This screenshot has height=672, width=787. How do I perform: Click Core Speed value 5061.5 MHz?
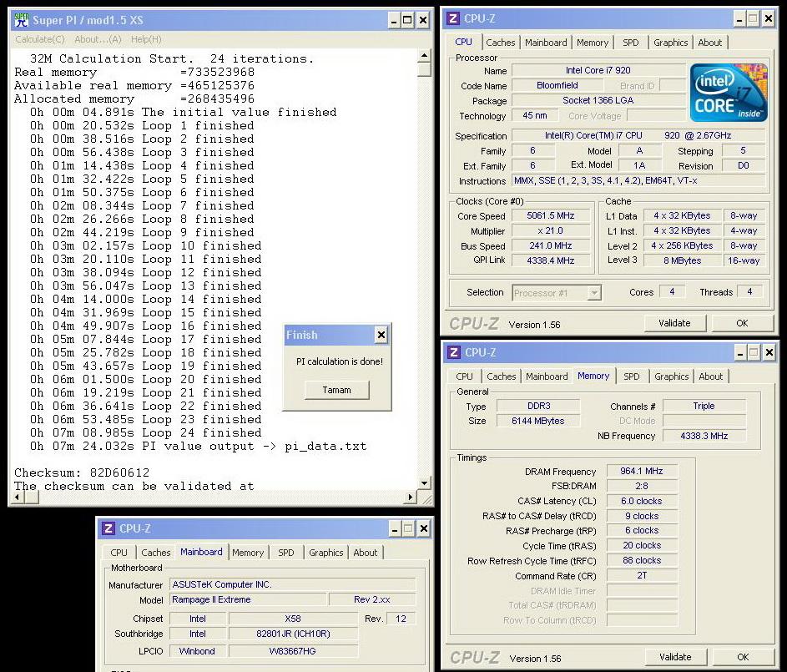[x=551, y=216]
